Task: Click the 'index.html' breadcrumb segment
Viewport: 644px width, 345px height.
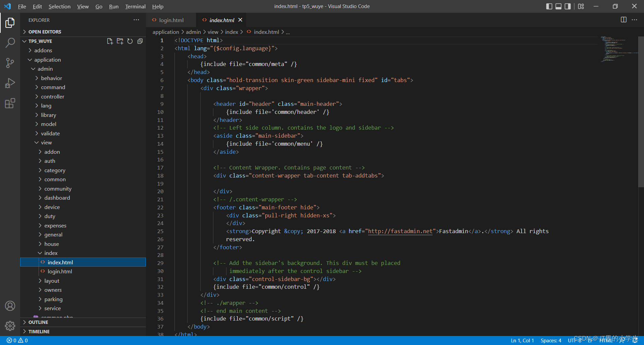Action: click(x=266, y=32)
